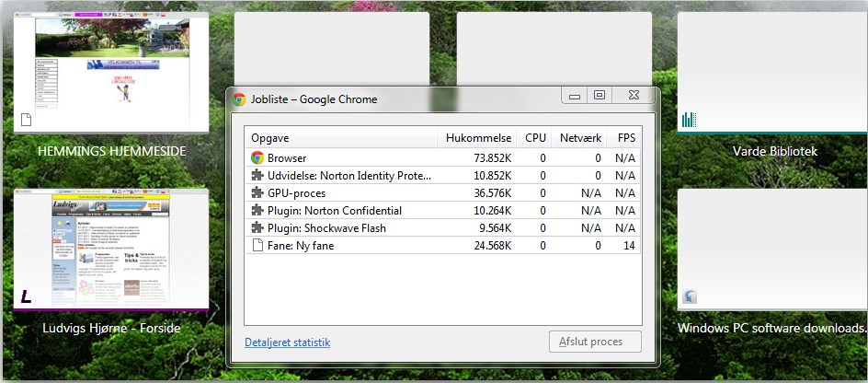
Task: Sort by the Hukommelse column header
Action: click(x=477, y=138)
